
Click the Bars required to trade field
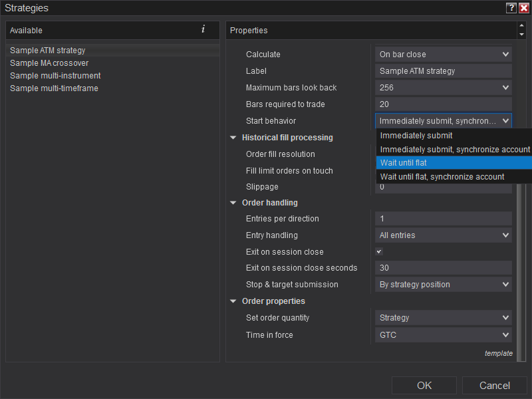[x=443, y=104]
